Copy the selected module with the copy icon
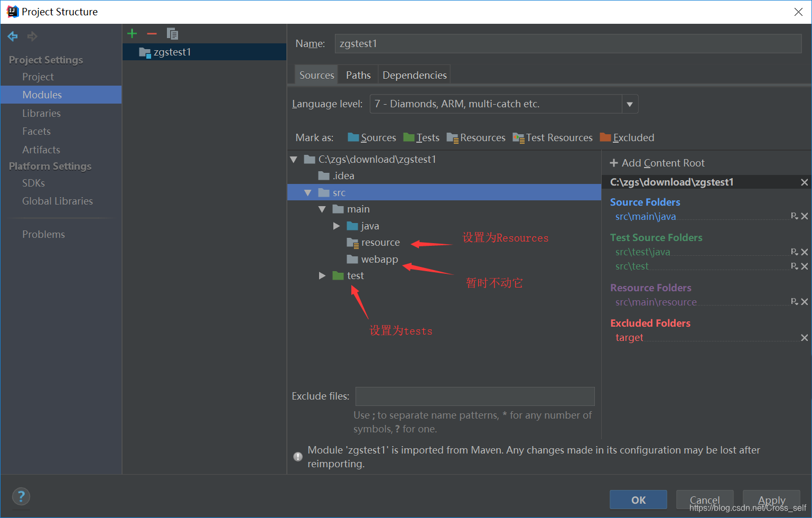The image size is (812, 518). click(x=172, y=33)
